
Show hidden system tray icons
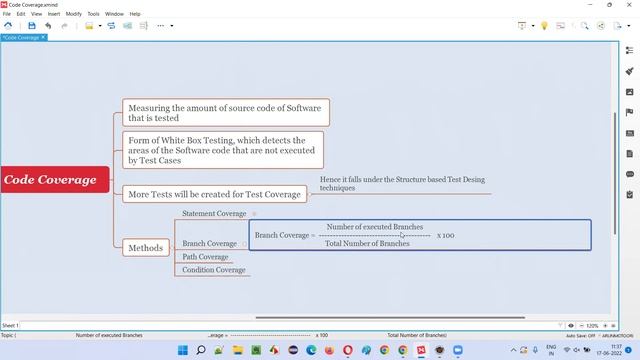(x=513, y=350)
